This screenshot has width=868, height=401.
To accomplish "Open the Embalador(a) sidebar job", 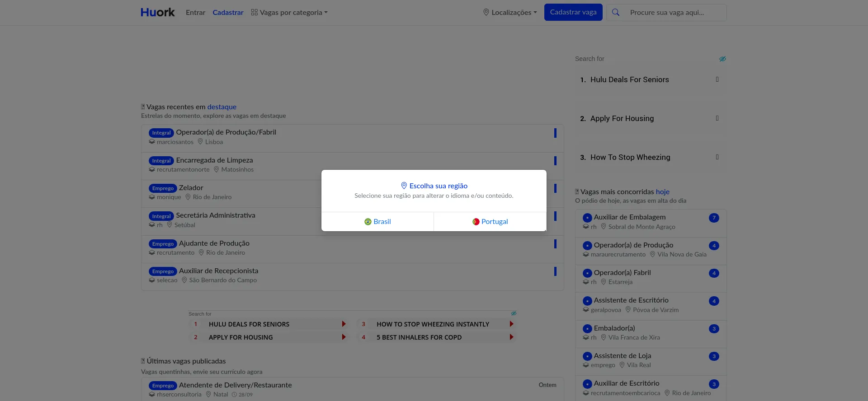I will tap(614, 328).
